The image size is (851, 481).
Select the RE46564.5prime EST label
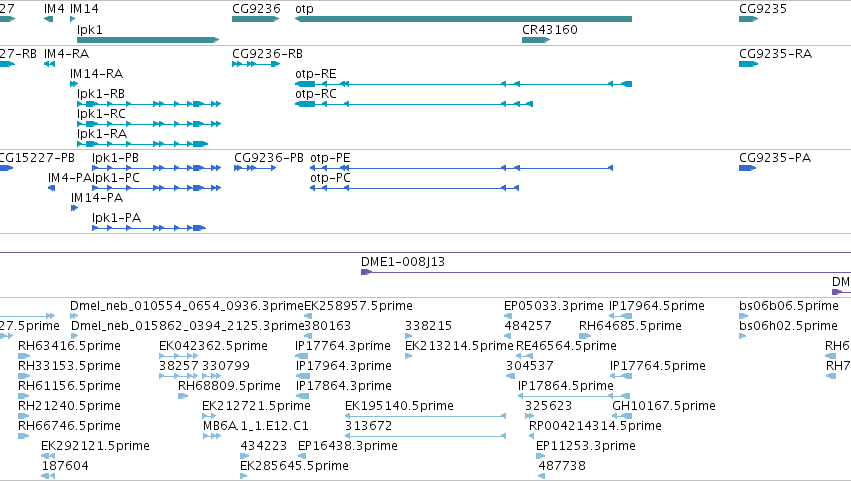click(567, 346)
